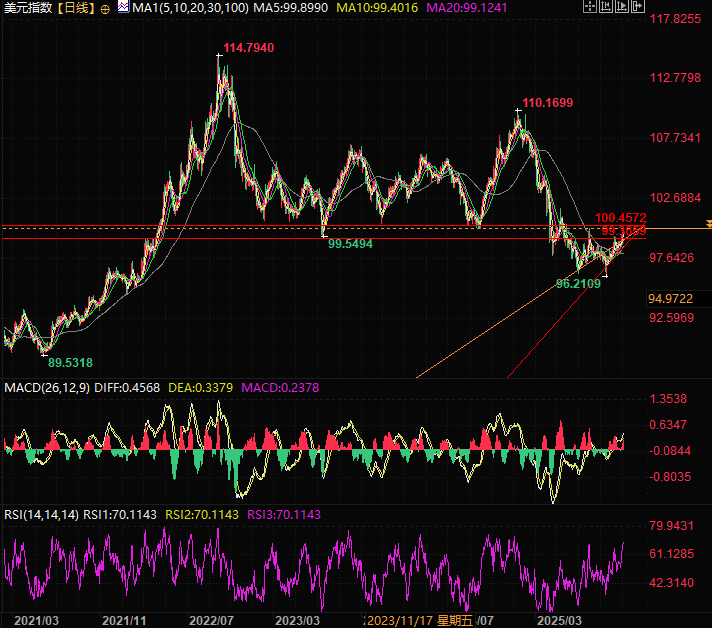The image size is (712, 628).
Task: Open the MA indicator chart icon
Action: [123, 7]
